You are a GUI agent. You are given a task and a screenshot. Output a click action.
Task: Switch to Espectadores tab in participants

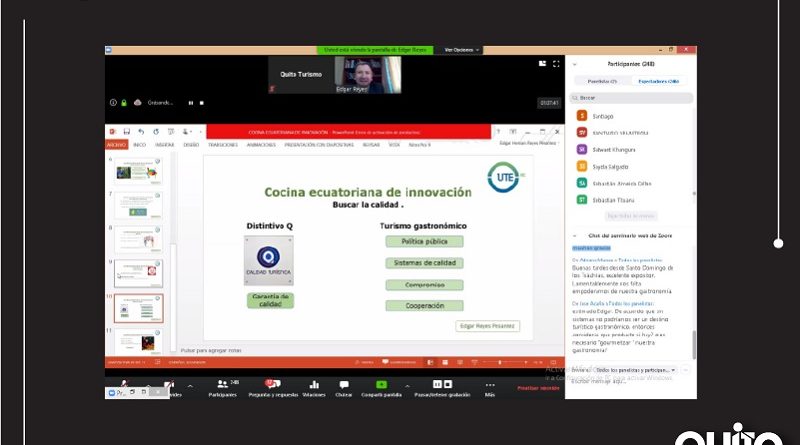(x=659, y=81)
